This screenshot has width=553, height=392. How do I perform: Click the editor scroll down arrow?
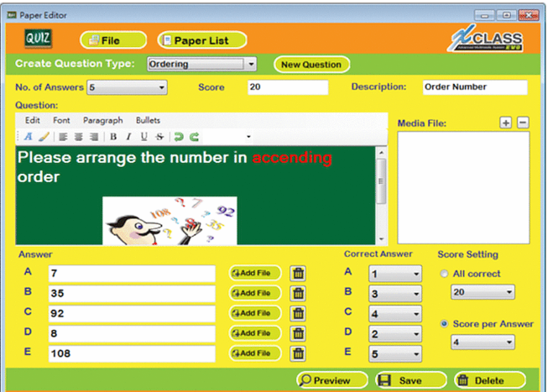tap(381, 239)
